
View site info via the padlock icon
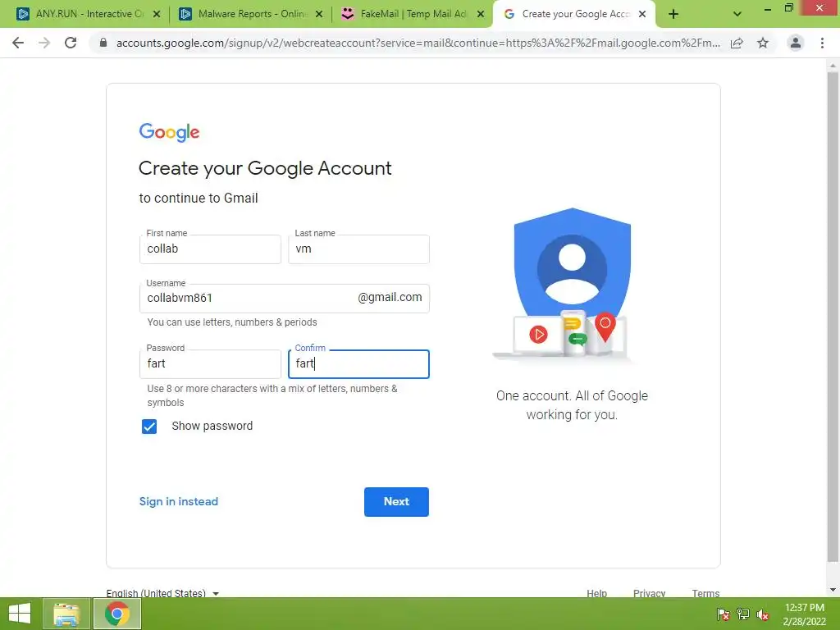click(103, 43)
